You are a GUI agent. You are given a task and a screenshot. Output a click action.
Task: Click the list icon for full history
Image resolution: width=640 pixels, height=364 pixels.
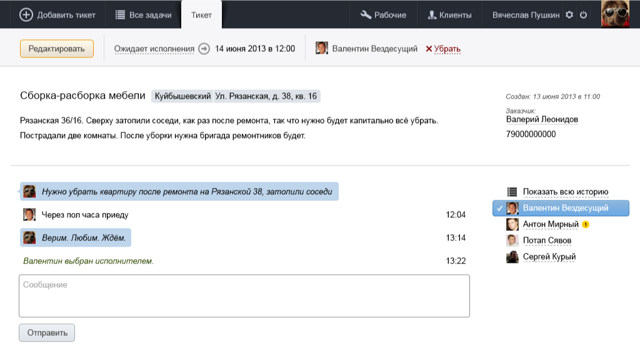click(x=512, y=192)
